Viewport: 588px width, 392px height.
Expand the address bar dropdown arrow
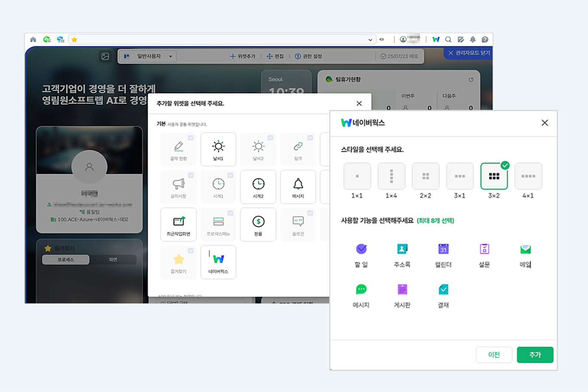coord(370,40)
